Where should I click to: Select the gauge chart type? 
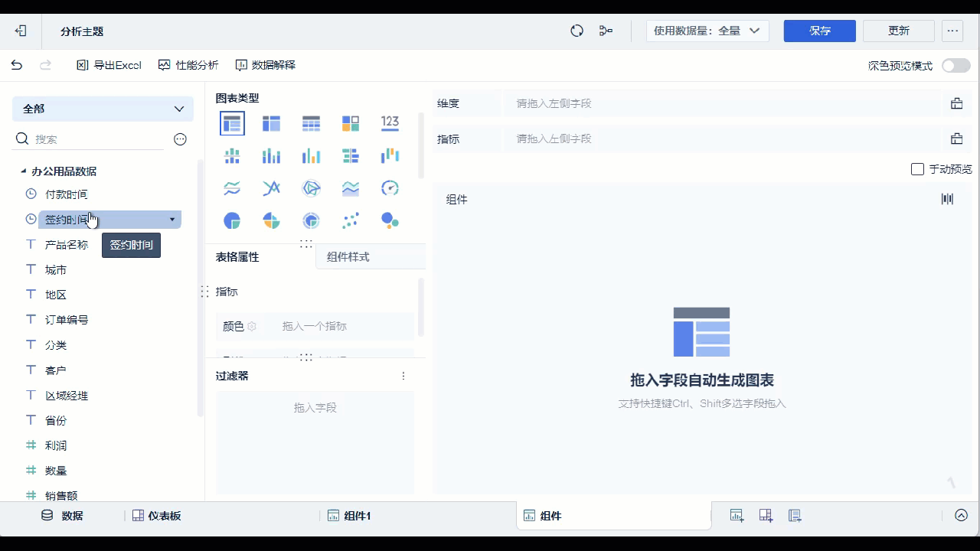[x=390, y=187]
